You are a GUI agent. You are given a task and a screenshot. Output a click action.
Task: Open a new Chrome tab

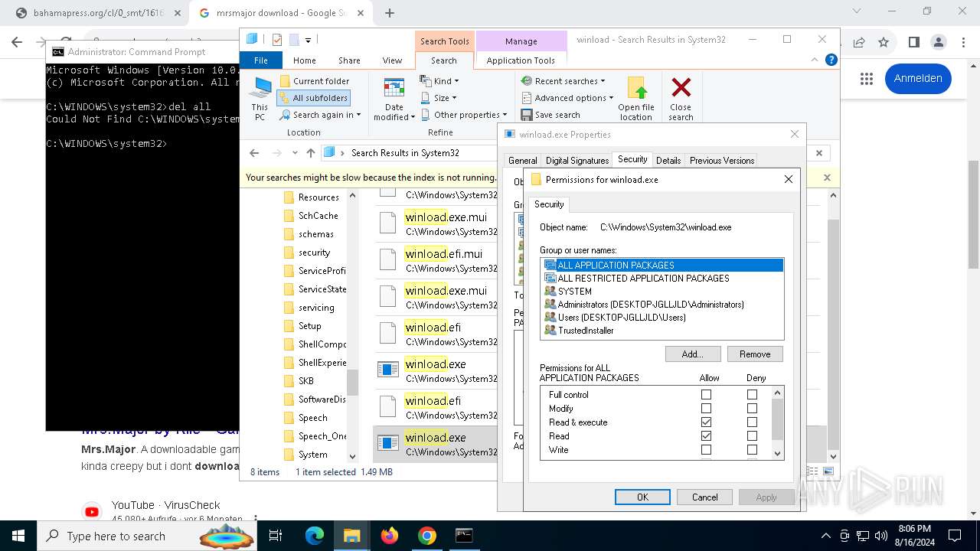click(390, 13)
